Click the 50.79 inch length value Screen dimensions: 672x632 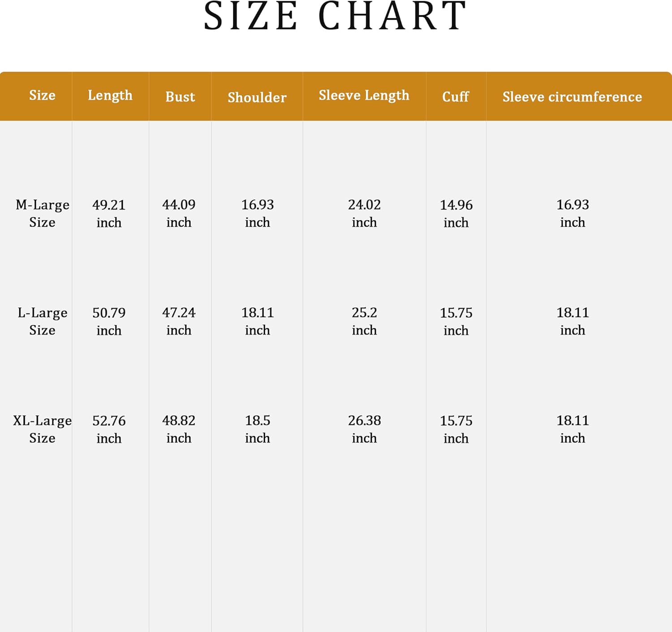109,321
